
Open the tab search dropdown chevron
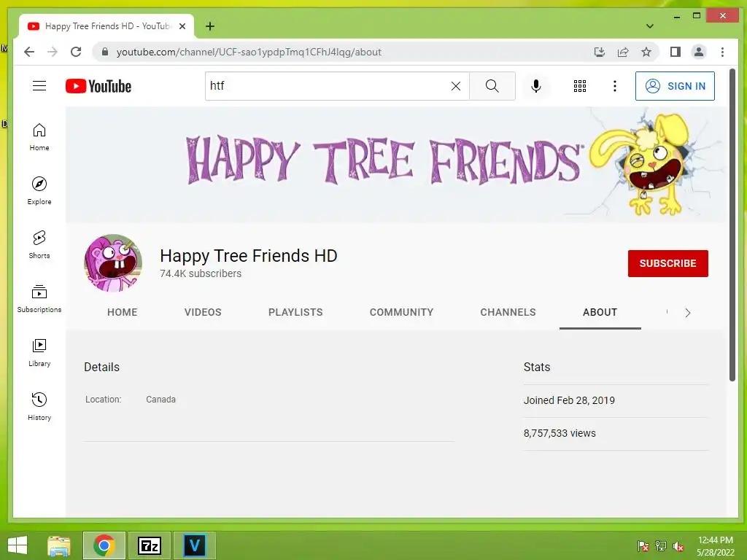[x=650, y=26]
